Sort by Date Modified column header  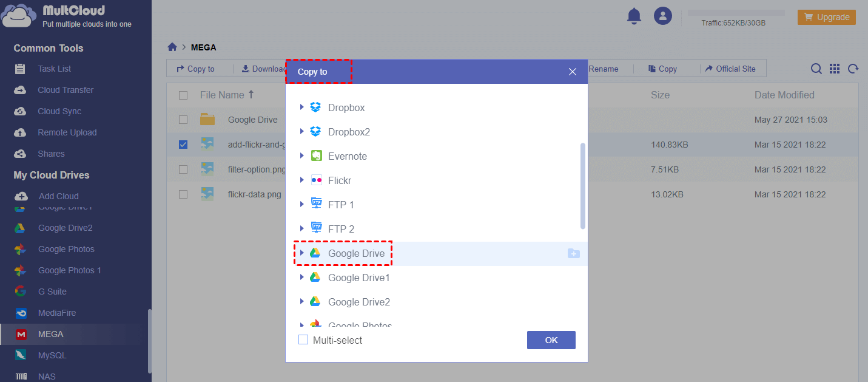click(x=784, y=95)
